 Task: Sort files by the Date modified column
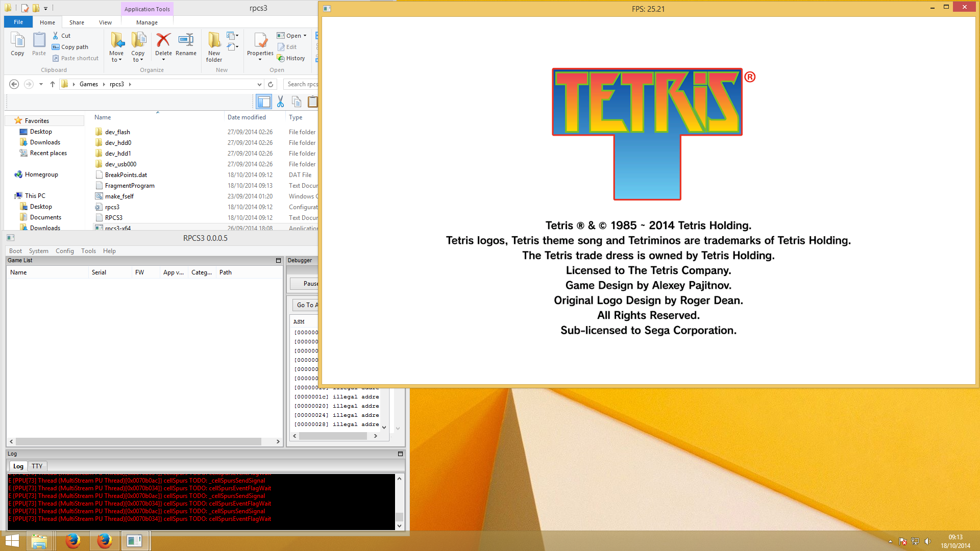pos(247,117)
